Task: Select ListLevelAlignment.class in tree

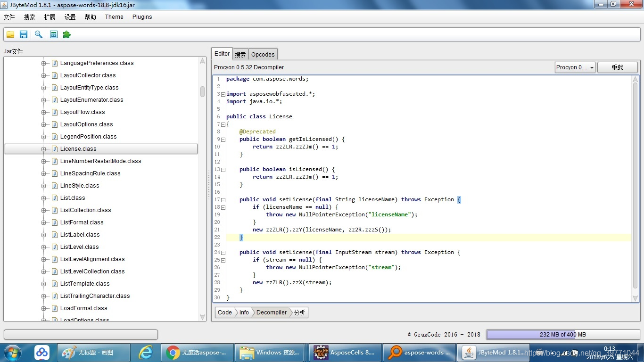Action: click(92, 259)
